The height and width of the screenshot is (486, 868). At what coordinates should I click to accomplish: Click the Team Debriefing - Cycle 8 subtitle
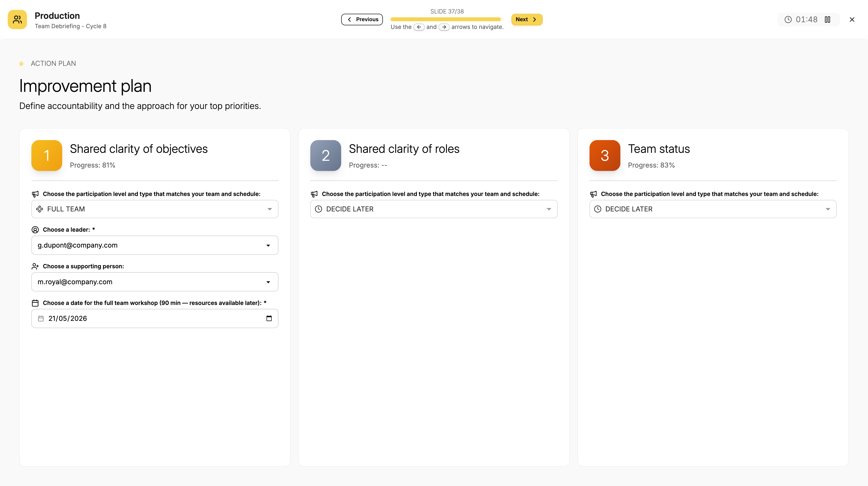[70, 26]
